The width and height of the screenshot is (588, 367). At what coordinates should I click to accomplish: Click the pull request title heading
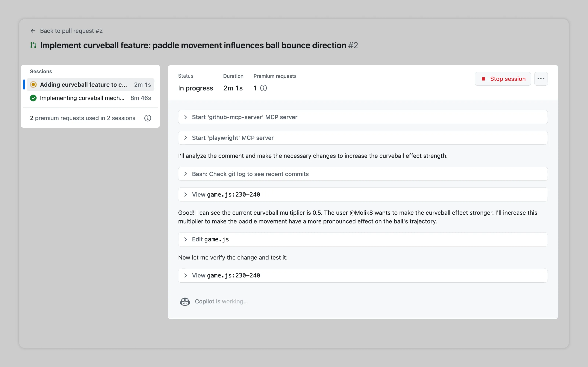193,45
